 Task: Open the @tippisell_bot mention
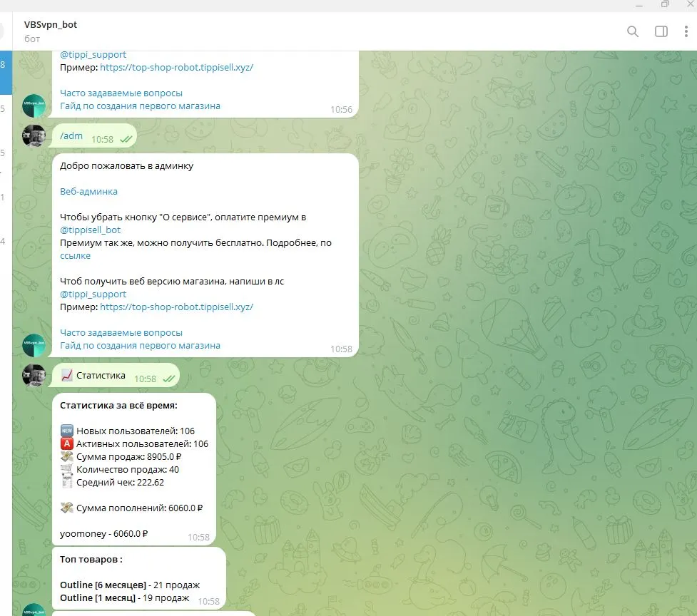tap(90, 230)
